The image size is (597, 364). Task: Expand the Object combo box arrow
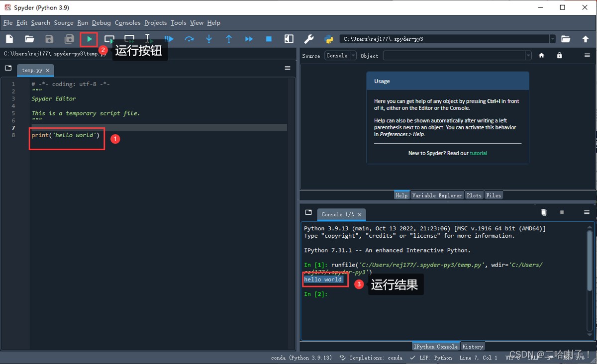click(x=528, y=56)
